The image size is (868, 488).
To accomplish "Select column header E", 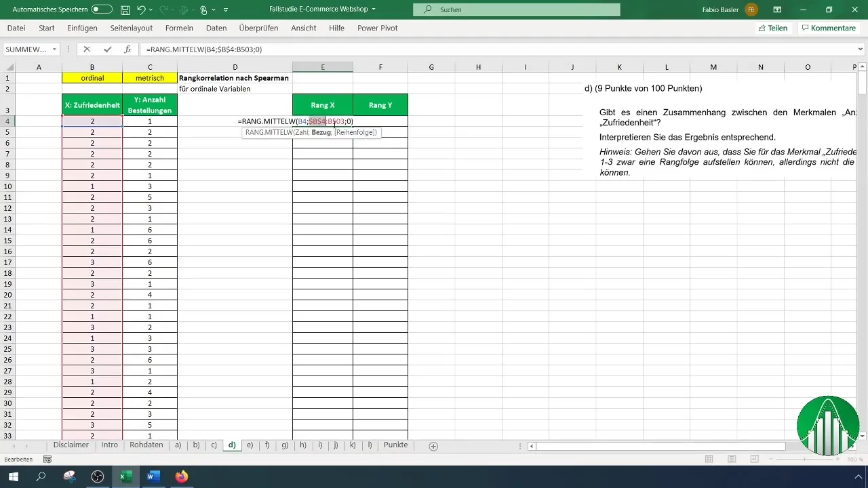I will point(323,67).
